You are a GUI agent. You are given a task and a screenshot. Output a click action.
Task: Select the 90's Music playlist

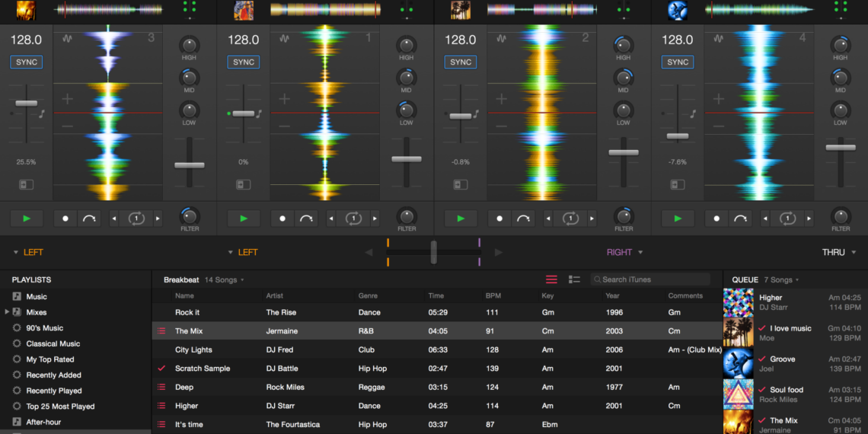[44, 328]
